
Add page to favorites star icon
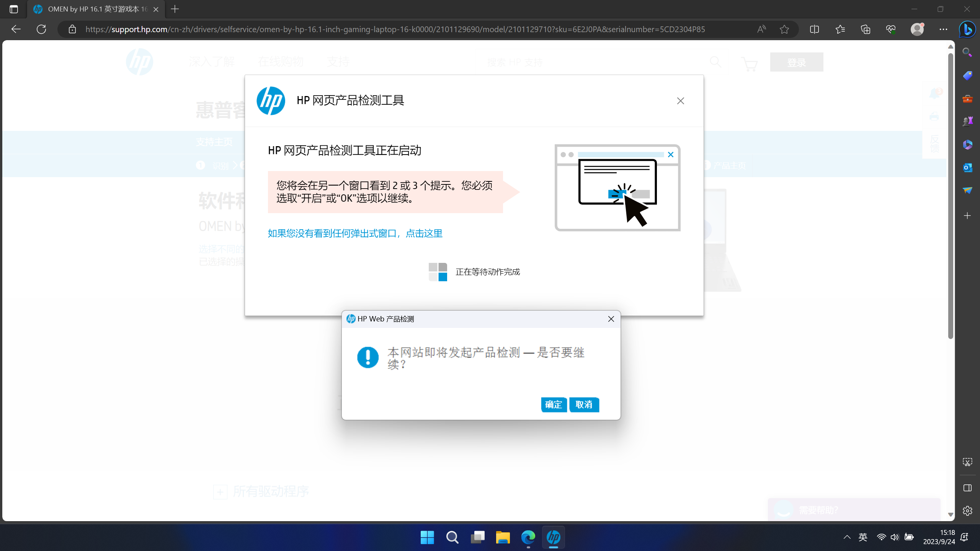click(784, 29)
